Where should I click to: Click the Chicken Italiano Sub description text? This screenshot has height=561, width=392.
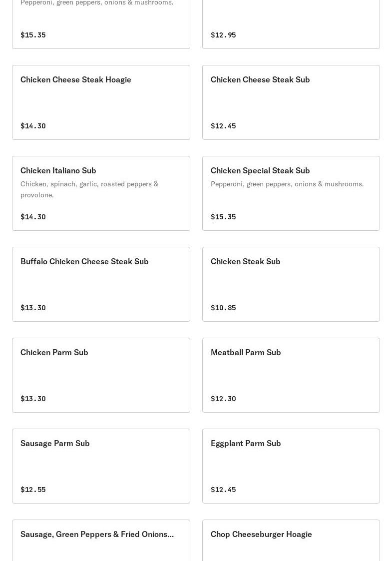click(x=89, y=189)
